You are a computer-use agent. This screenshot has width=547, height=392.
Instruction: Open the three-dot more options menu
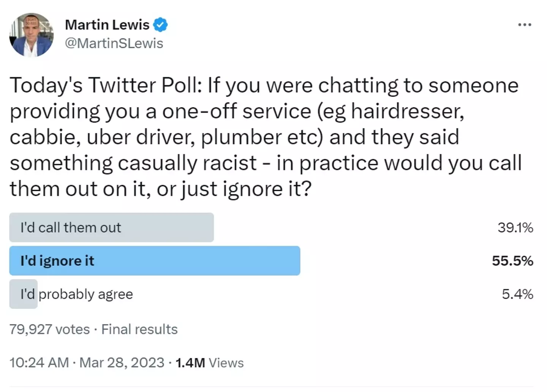[525, 25]
